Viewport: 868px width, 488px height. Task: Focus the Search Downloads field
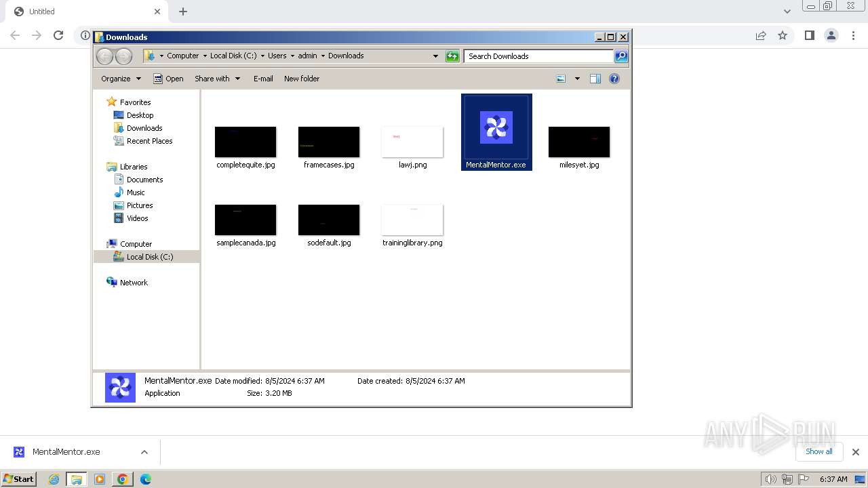pos(539,56)
